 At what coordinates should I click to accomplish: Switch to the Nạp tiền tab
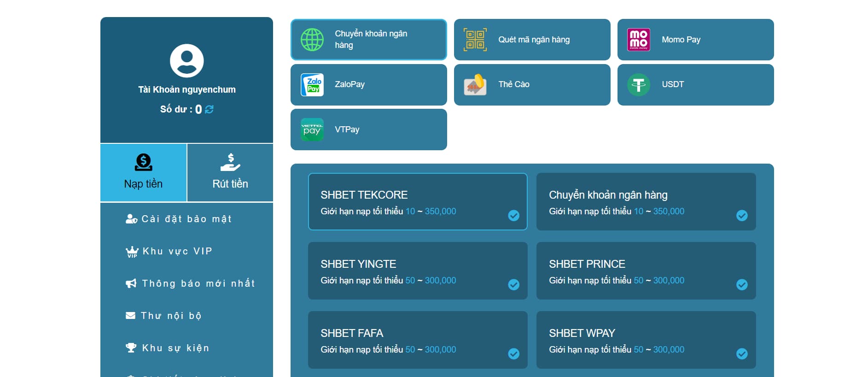click(x=143, y=172)
